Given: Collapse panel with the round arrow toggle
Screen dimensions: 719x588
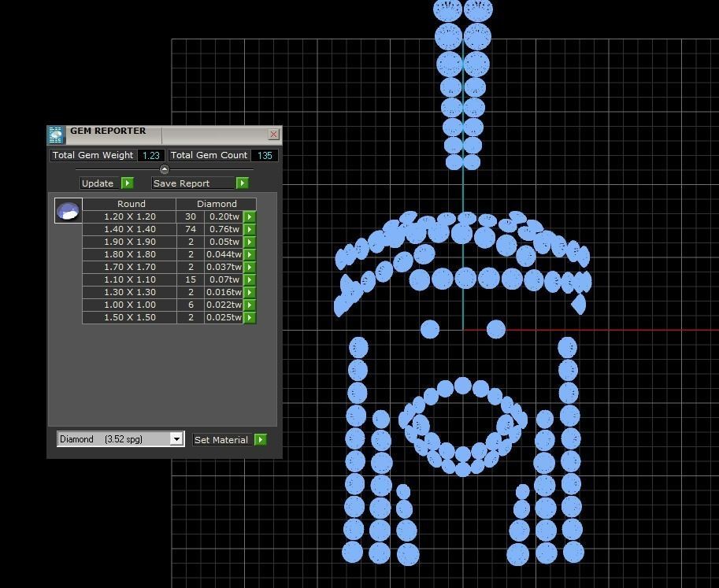Looking at the screenshot, I should click(165, 169).
